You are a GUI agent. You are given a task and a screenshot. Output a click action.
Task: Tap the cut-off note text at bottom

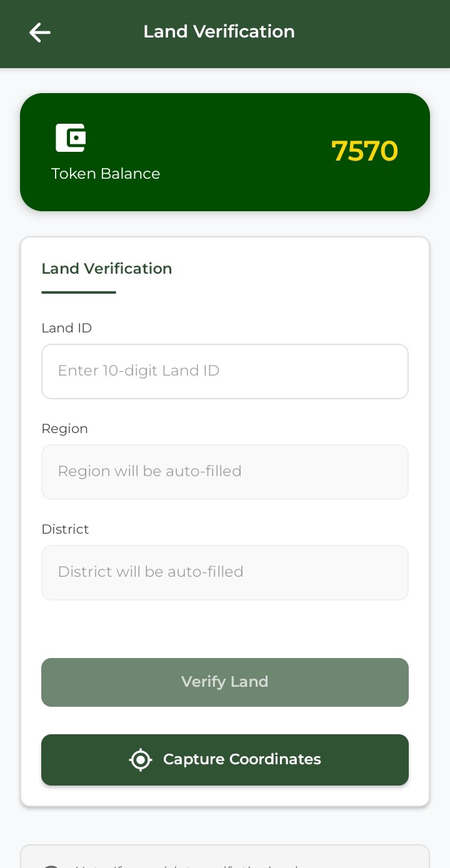[187, 866]
